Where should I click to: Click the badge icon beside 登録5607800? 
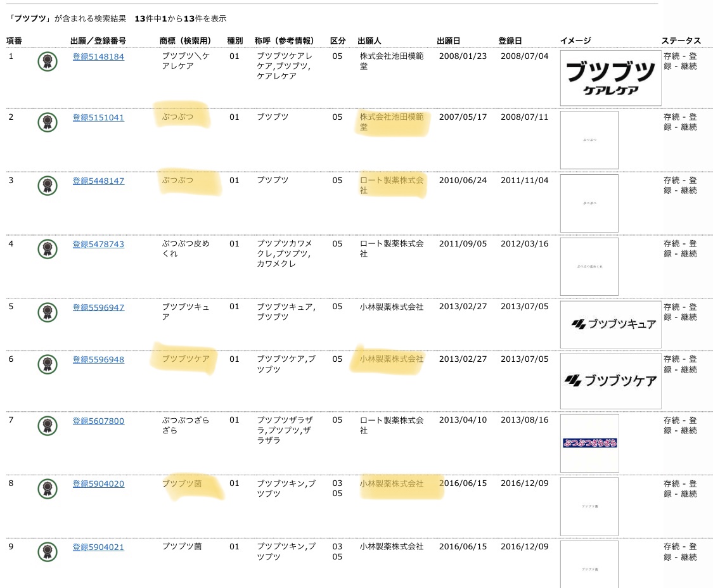[48, 425]
